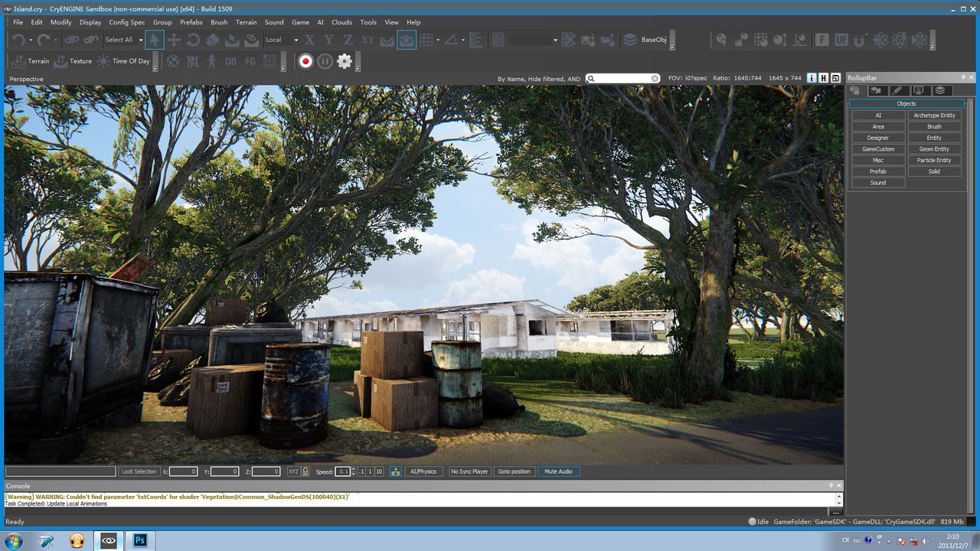Open the Terrain menu
The height and width of the screenshot is (551, 980).
pyautogui.click(x=246, y=22)
